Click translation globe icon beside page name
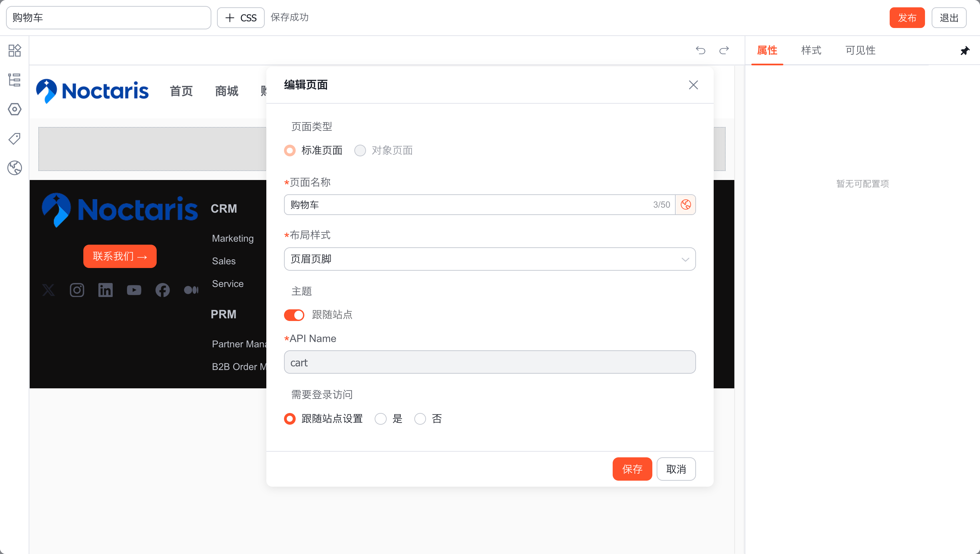 686,205
